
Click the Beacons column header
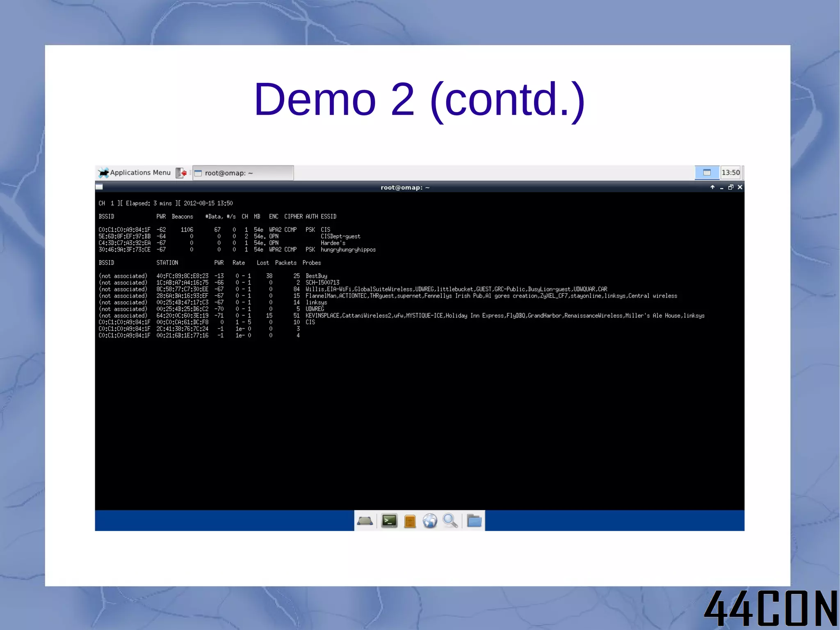point(183,217)
